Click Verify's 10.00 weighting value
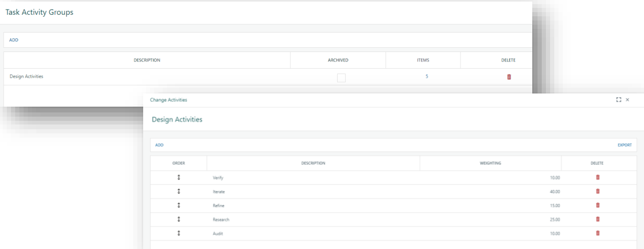The image size is (644, 249). (x=555, y=178)
